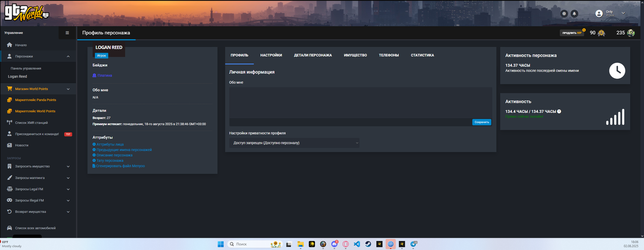Open Steam from the taskbar
The image size is (644, 250).
(368, 244)
